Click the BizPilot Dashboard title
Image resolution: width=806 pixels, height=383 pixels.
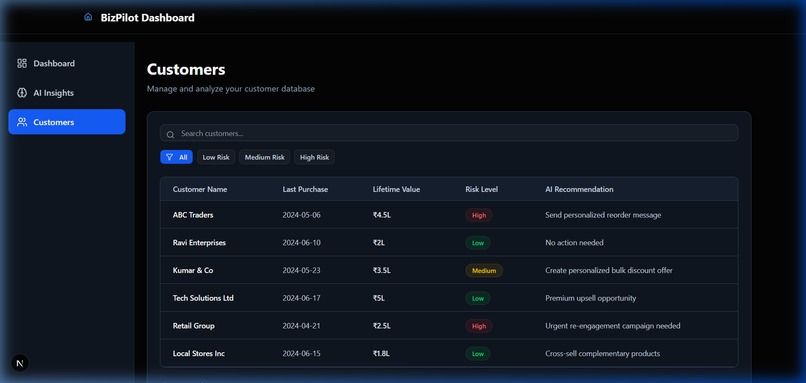pos(148,17)
